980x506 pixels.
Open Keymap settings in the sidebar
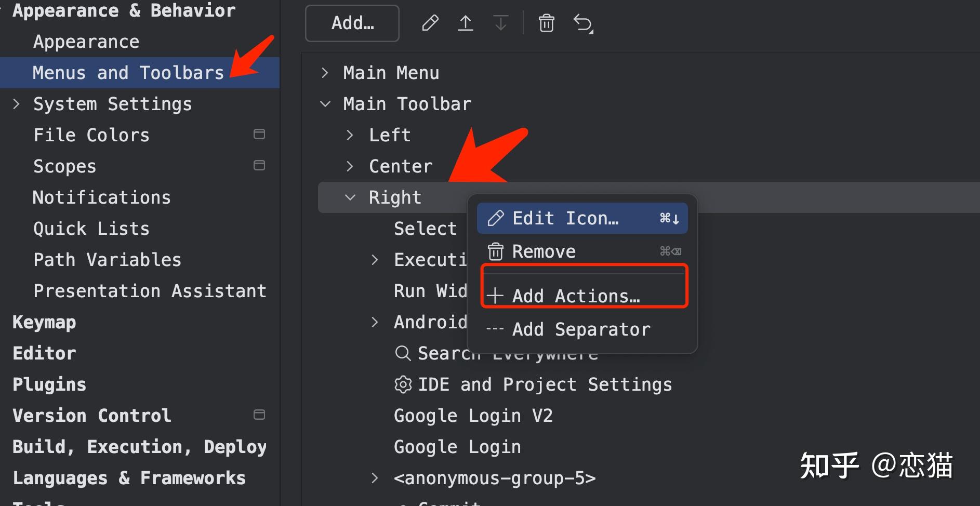tap(44, 322)
